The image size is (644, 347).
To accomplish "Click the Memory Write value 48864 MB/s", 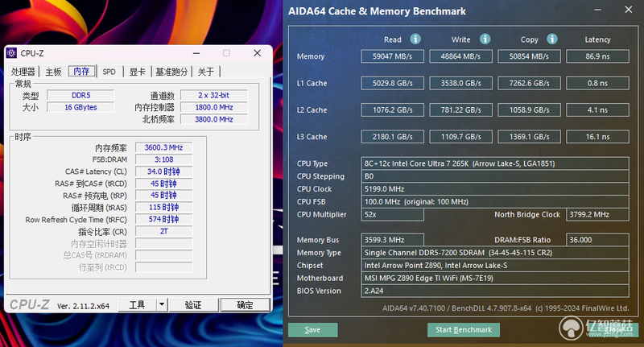I will click(x=460, y=56).
